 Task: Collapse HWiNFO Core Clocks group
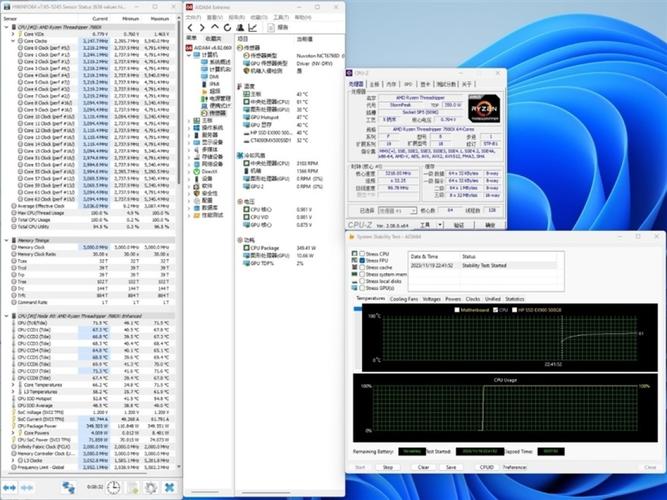coord(13,41)
